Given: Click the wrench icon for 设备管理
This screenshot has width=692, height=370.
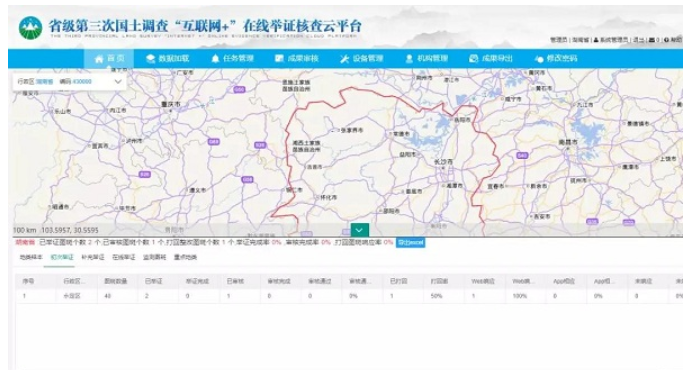Looking at the screenshot, I should coord(344,59).
